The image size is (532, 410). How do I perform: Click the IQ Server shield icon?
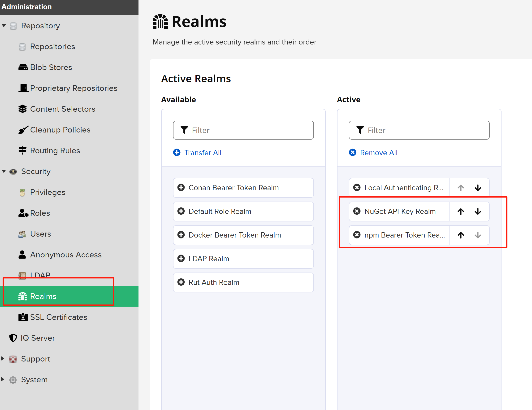coord(13,338)
